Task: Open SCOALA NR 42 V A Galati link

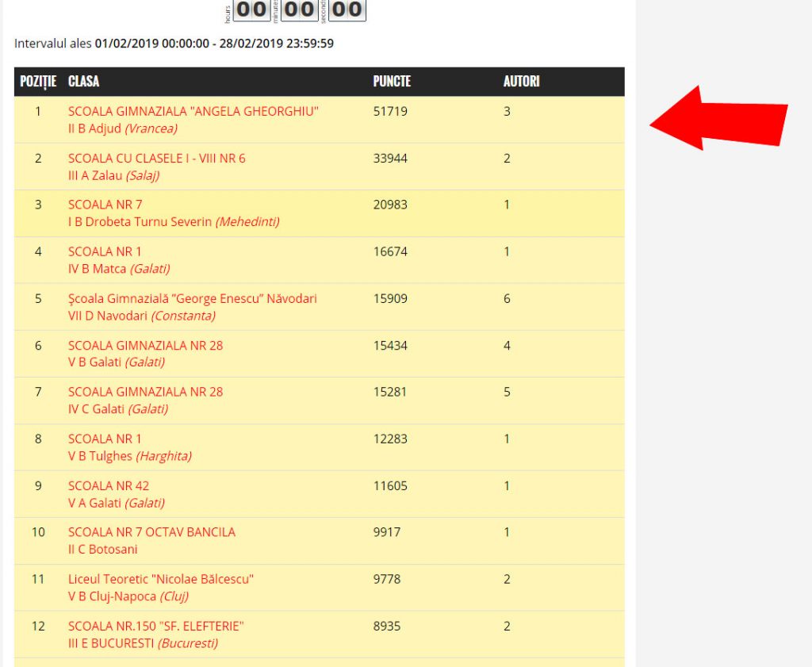Action: tap(116, 494)
